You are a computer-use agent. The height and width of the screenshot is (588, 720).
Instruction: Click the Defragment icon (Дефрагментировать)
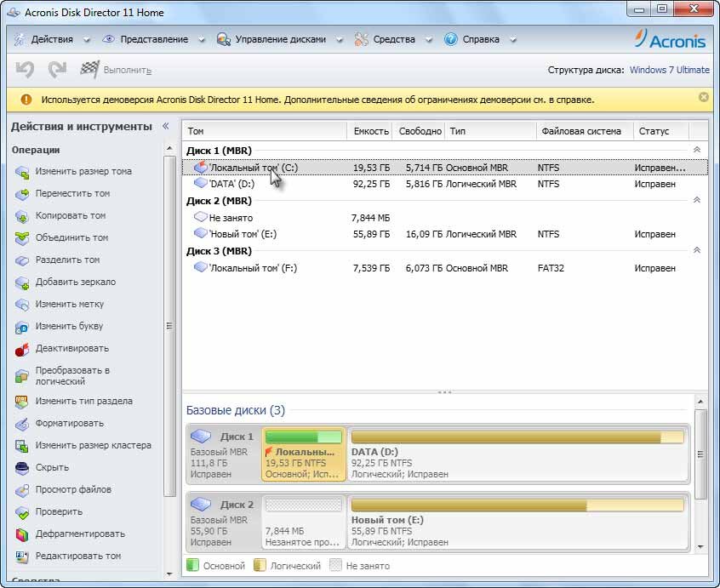(21, 534)
